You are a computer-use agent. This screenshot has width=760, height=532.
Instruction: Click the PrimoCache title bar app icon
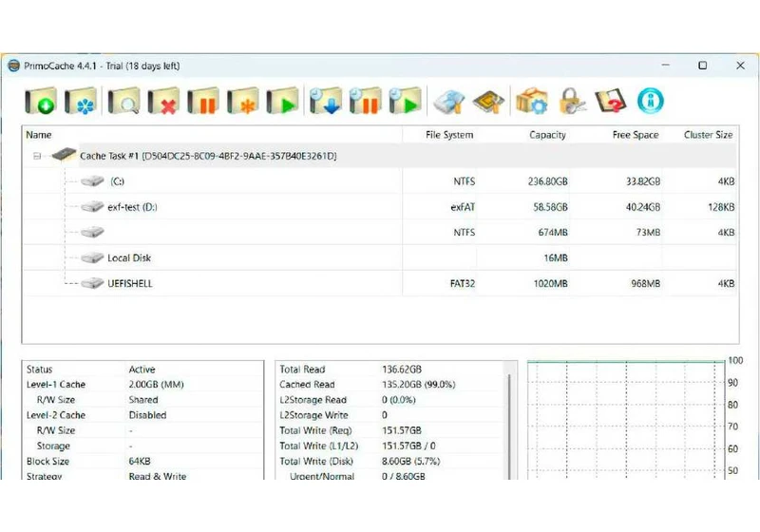coord(13,66)
